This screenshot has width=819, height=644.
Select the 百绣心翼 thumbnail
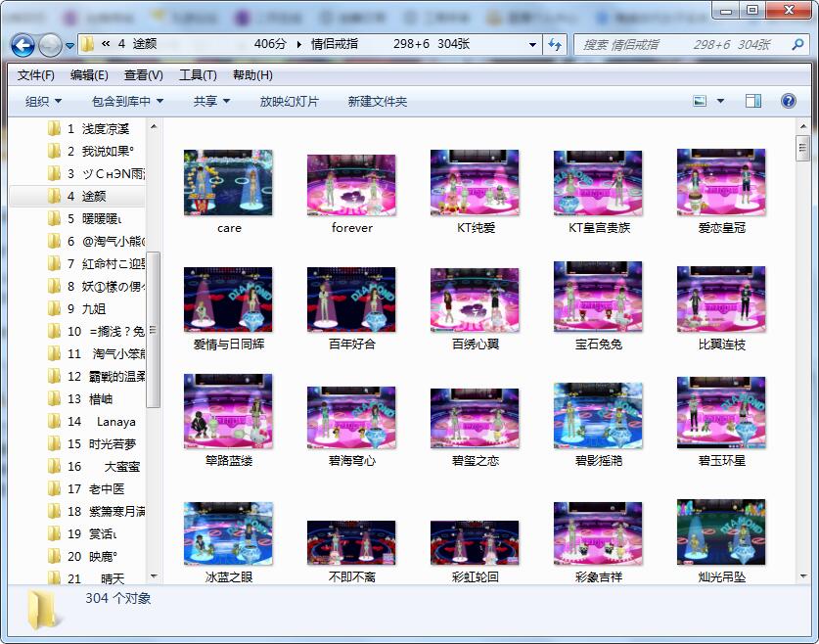[475, 299]
